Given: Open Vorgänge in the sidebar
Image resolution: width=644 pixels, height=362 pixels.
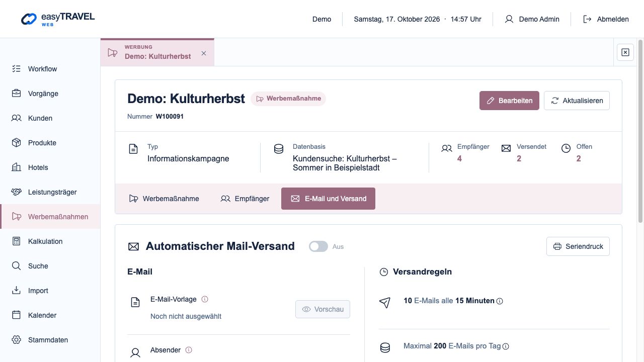Looking at the screenshot, I should (50, 94).
